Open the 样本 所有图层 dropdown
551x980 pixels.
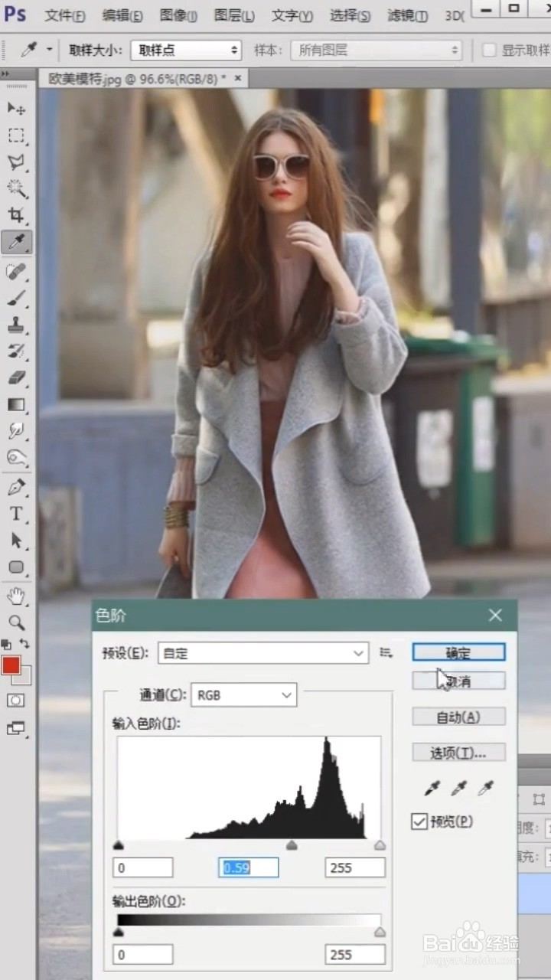tap(377, 51)
